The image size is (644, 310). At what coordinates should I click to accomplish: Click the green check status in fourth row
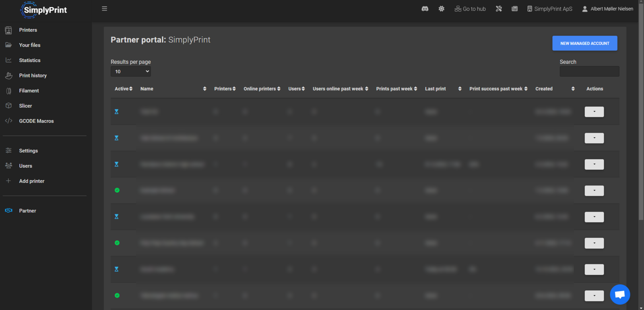pos(117,190)
